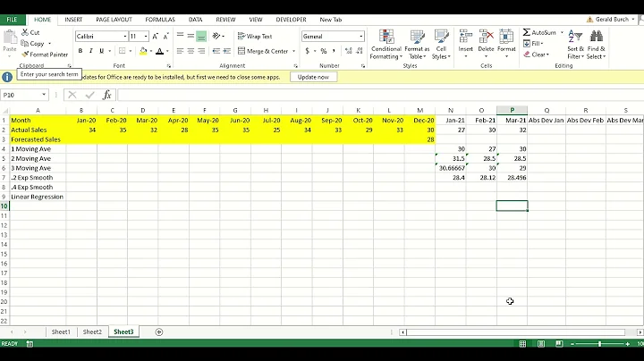Click the Insert Function fx button

point(106,96)
